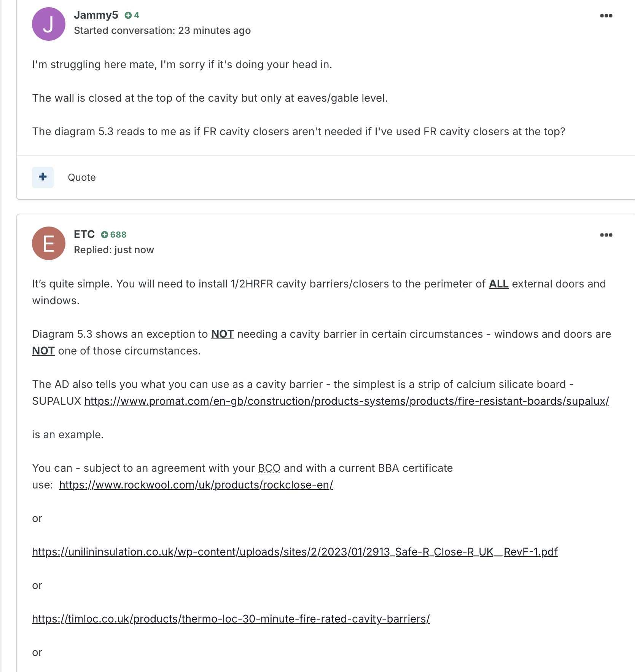The width and height of the screenshot is (635, 672).
Task: Toggle multi-quote plus button on Jammy5's post
Action: click(43, 177)
